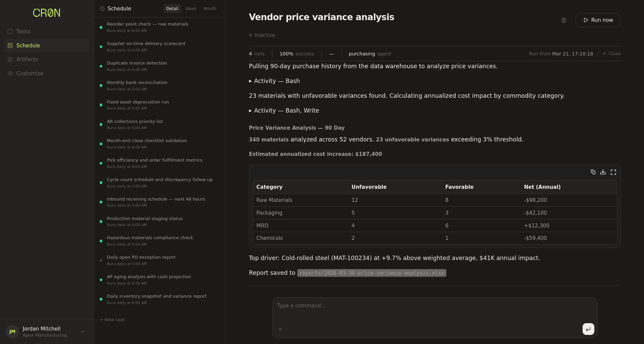The image size is (644, 344).
Task: Switch to Week view tab
Action: 191,9
